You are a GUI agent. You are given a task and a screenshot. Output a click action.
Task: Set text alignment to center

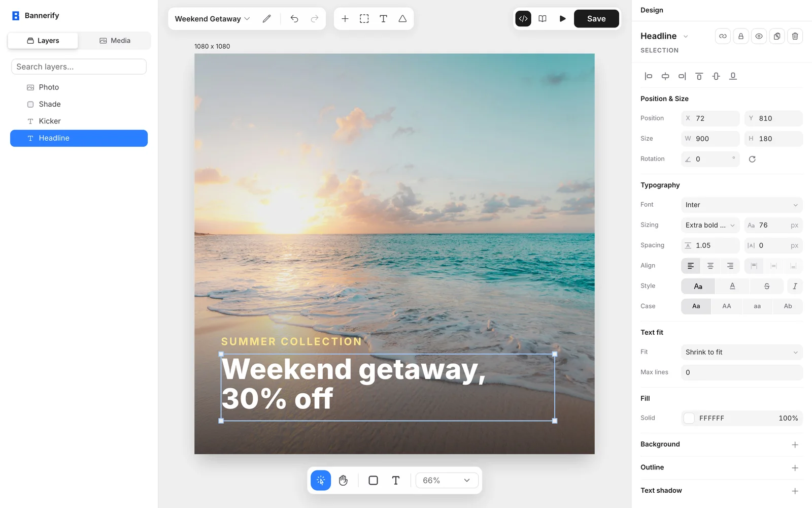[x=710, y=266]
